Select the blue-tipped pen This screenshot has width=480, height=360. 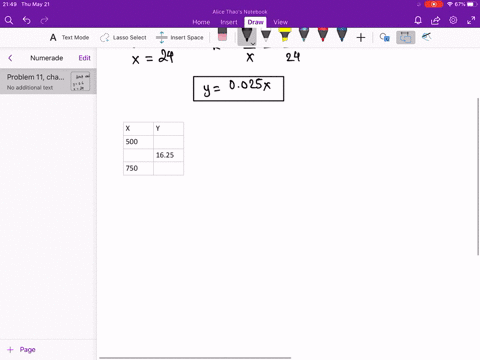[342, 35]
